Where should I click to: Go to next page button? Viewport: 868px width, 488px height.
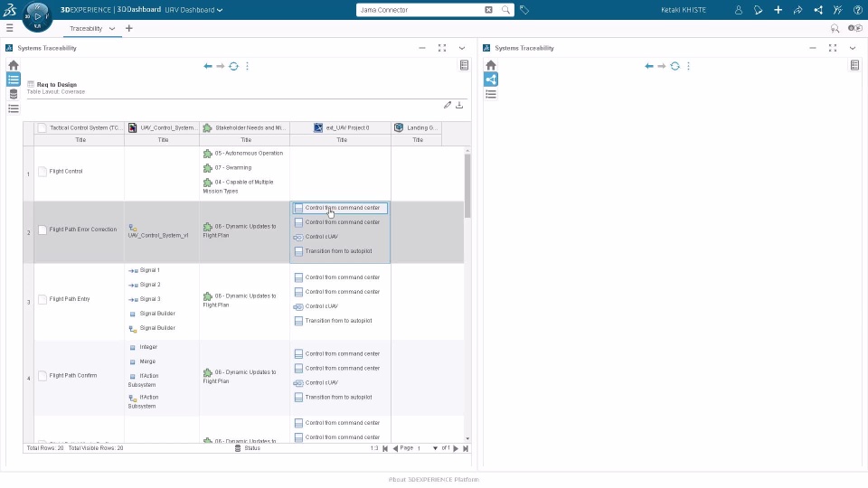pyautogui.click(x=456, y=449)
